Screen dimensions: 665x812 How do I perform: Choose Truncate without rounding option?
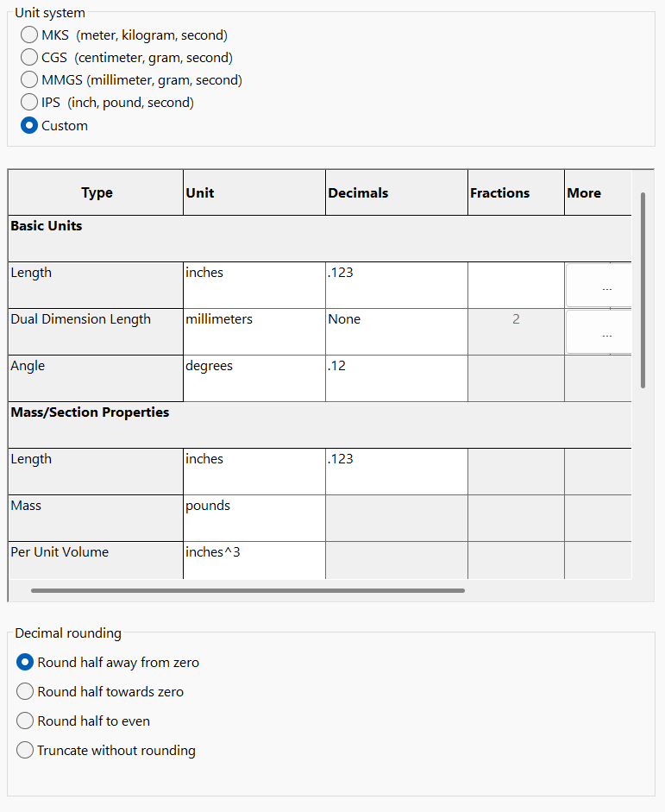pyautogui.click(x=26, y=751)
